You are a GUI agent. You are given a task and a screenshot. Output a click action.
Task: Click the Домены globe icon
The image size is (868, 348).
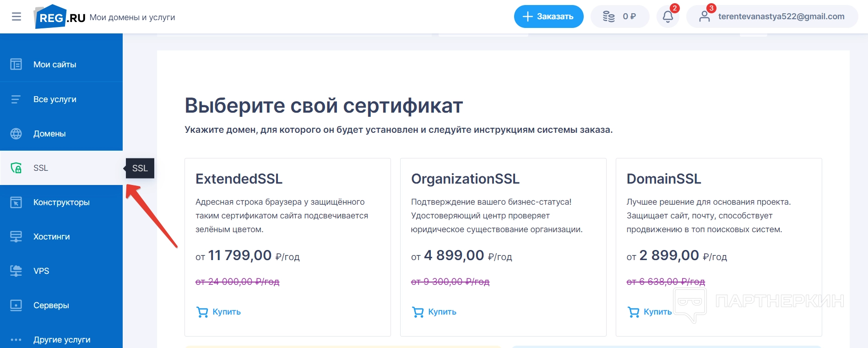(16, 134)
